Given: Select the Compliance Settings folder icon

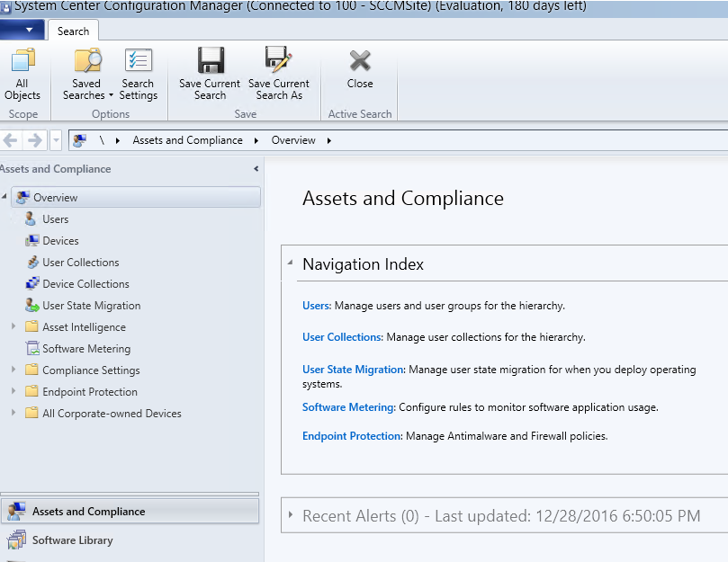Looking at the screenshot, I should (x=31, y=370).
